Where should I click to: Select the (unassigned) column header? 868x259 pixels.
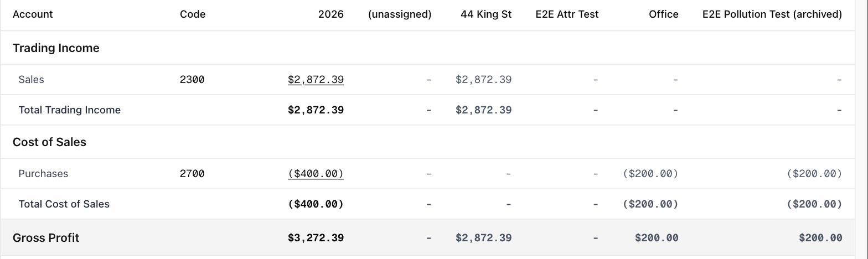[400, 14]
